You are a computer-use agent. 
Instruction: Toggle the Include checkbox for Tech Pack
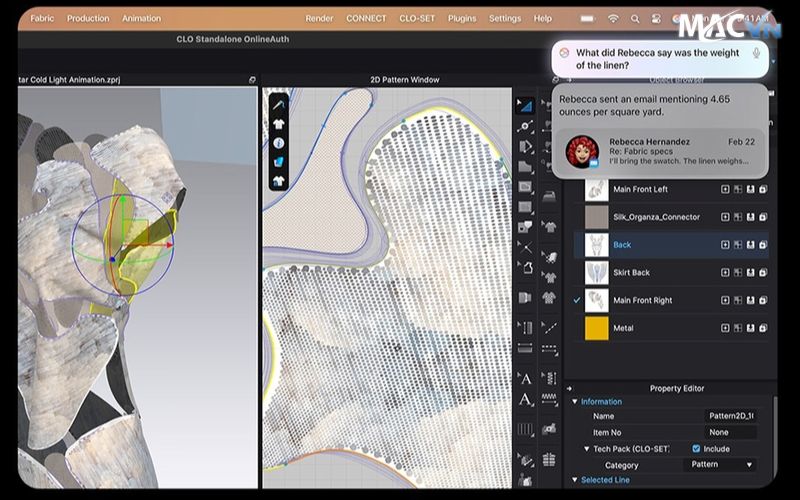point(696,448)
